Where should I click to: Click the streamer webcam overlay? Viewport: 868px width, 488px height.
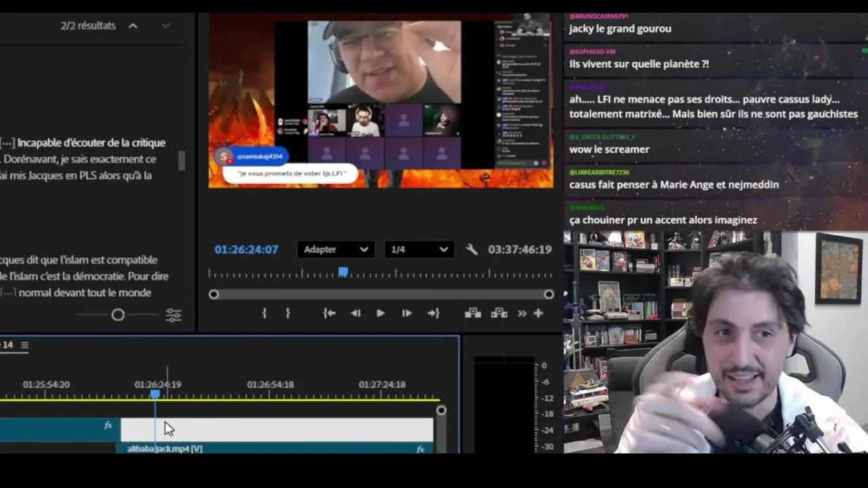tap(715, 342)
